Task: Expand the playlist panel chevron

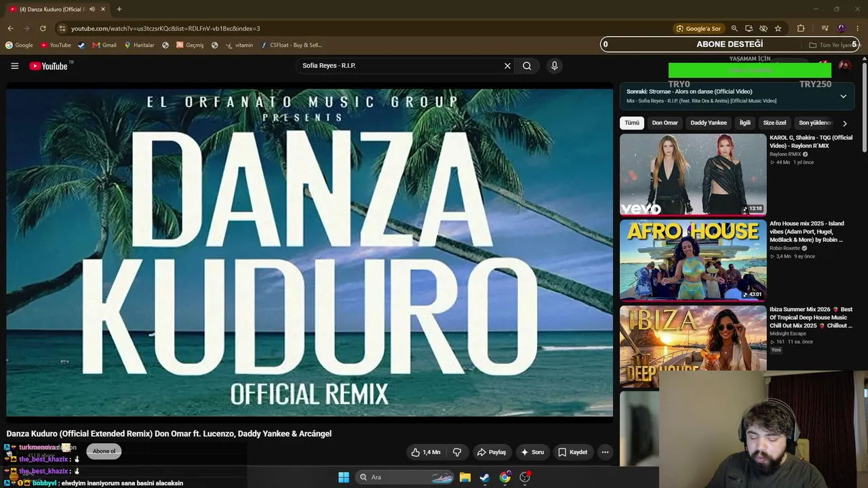Action: 843,96
